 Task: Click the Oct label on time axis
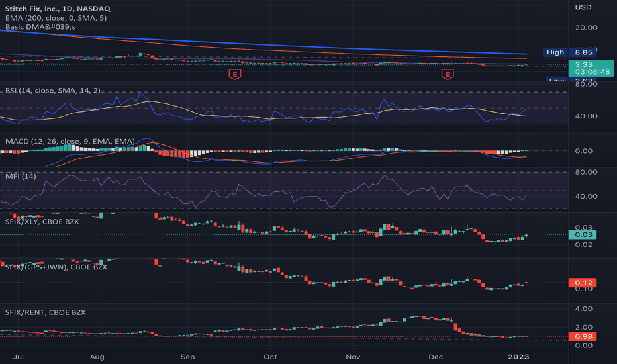(270, 357)
